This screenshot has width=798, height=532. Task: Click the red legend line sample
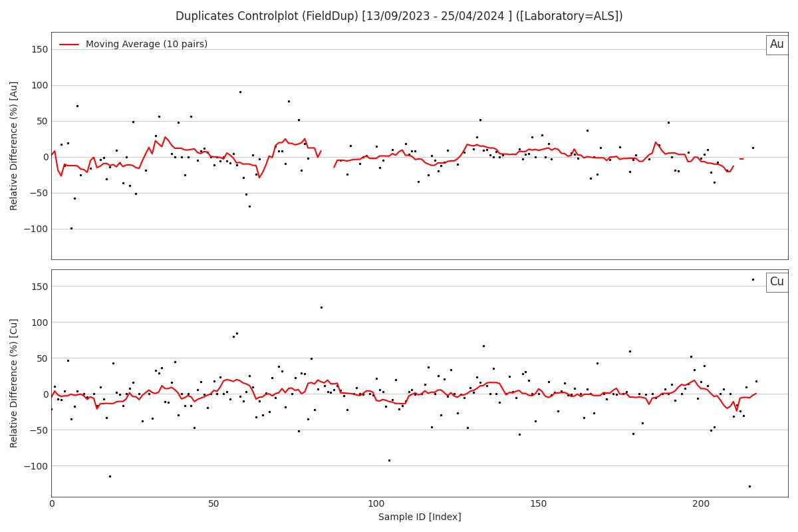click(69, 45)
